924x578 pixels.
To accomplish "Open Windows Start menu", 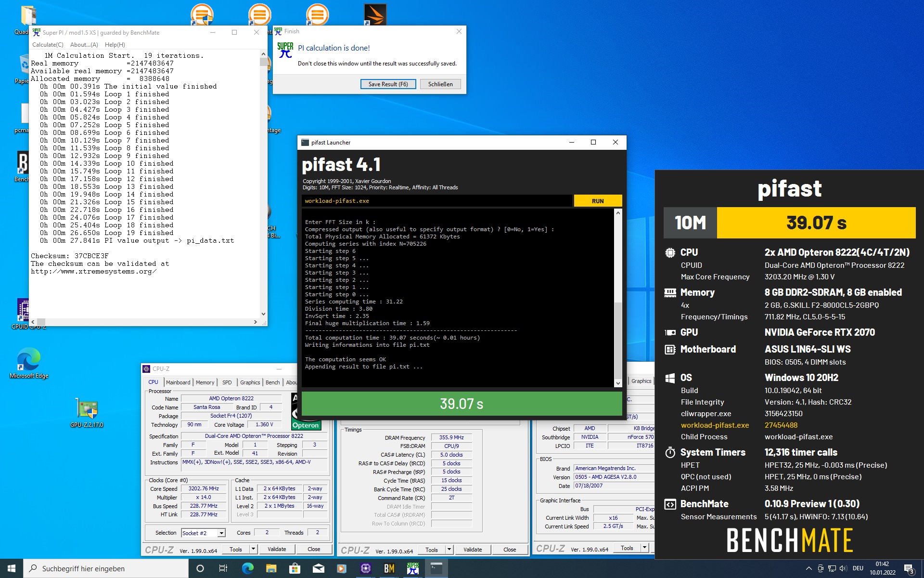I will pos(12,568).
